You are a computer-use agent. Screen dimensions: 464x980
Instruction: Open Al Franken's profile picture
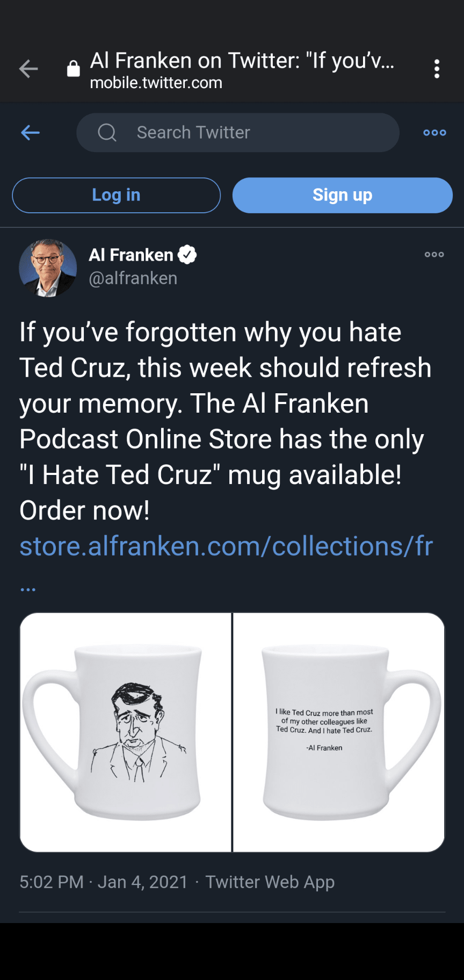(x=48, y=268)
